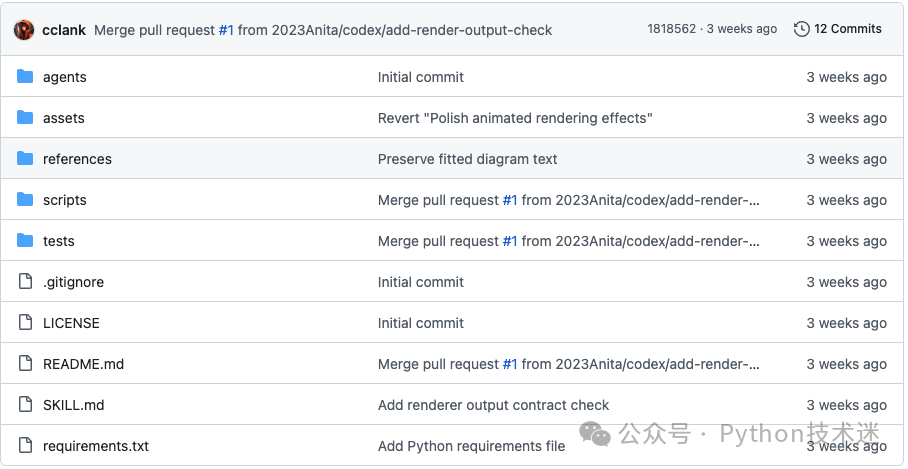The image size is (908, 469).
Task: Open pull request #1 in header commit message
Action: pyautogui.click(x=226, y=30)
